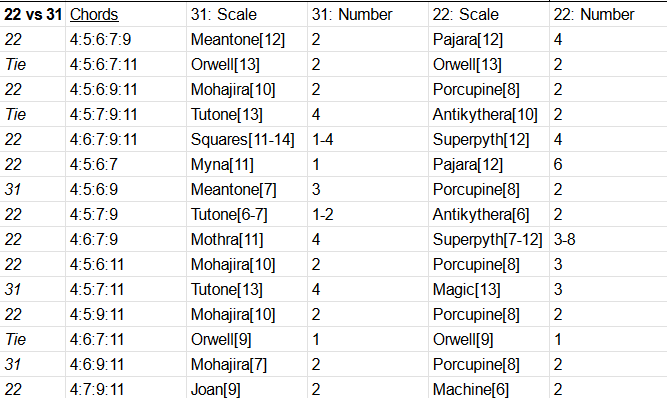Click the '3-8' number cell

click(x=608, y=239)
